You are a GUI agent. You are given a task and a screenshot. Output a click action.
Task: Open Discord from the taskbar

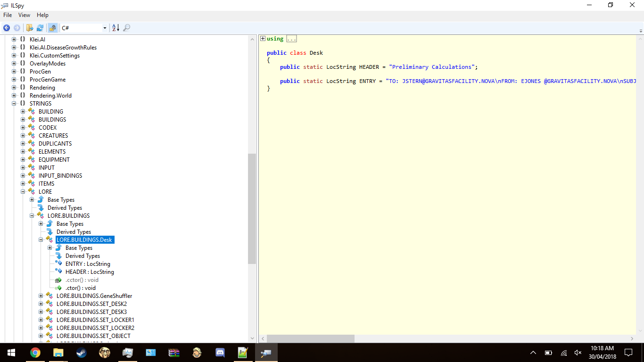tap(220, 353)
